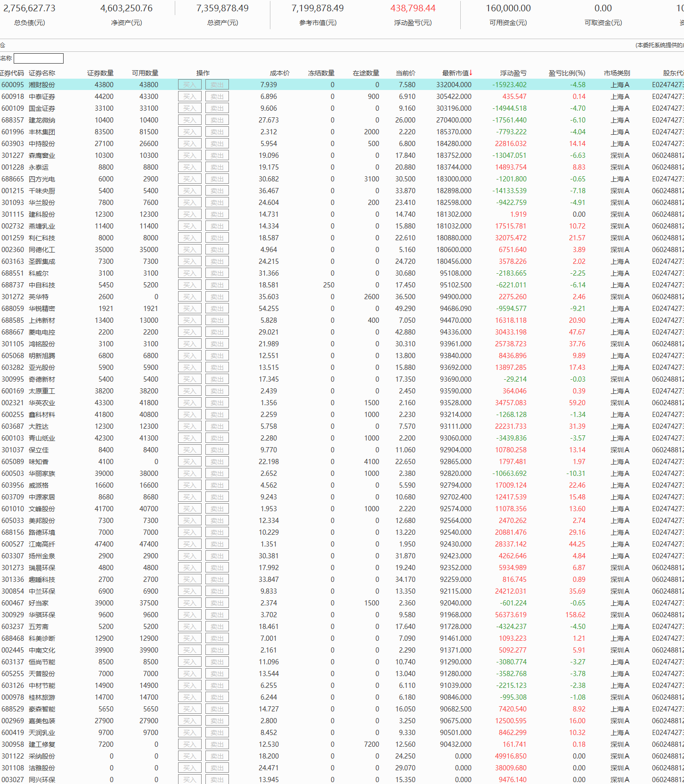Click 买入 button for 燕塘乳业
The height and width of the screenshot is (784, 684).
[190, 226]
